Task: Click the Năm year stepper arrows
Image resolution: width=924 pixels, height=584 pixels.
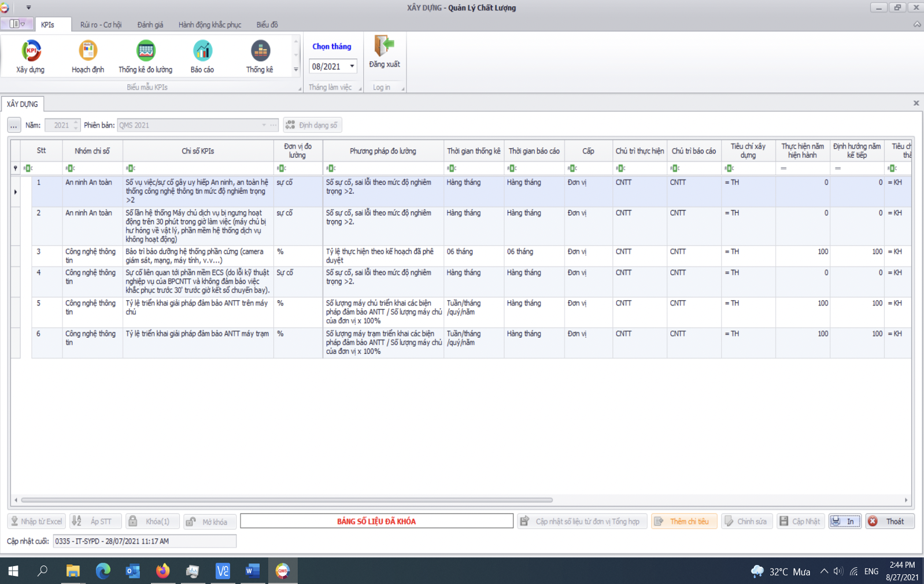Action: coord(76,125)
